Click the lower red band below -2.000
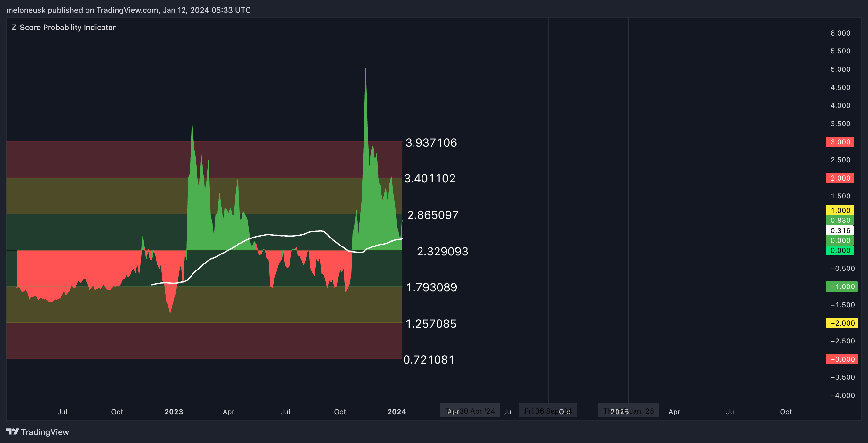 click(204, 341)
